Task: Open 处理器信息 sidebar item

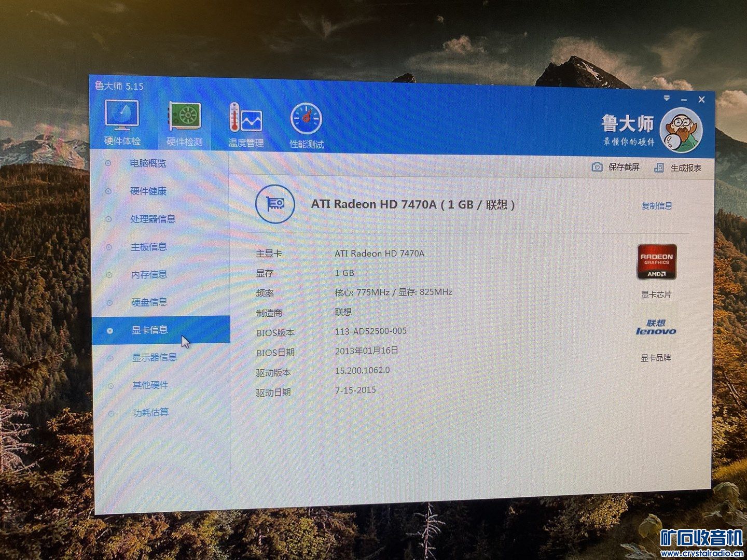Action: tap(153, 219)
